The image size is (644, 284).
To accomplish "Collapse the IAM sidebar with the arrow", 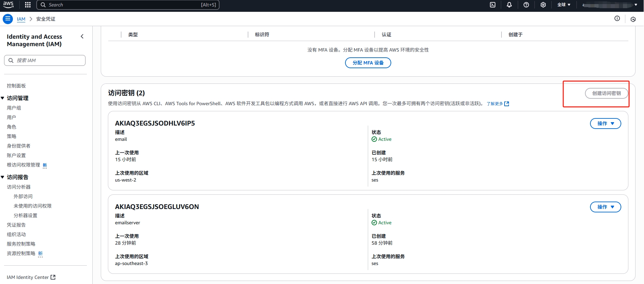I will (x=82, y=36).
